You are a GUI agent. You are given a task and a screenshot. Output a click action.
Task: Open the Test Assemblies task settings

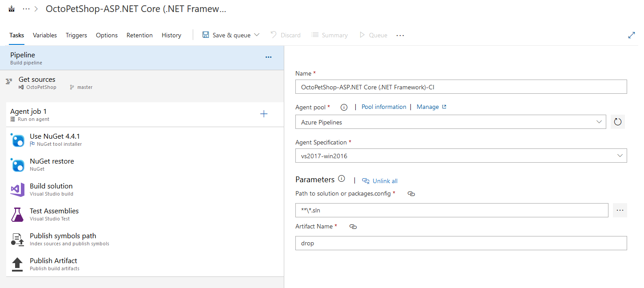(x=54, y=211)
